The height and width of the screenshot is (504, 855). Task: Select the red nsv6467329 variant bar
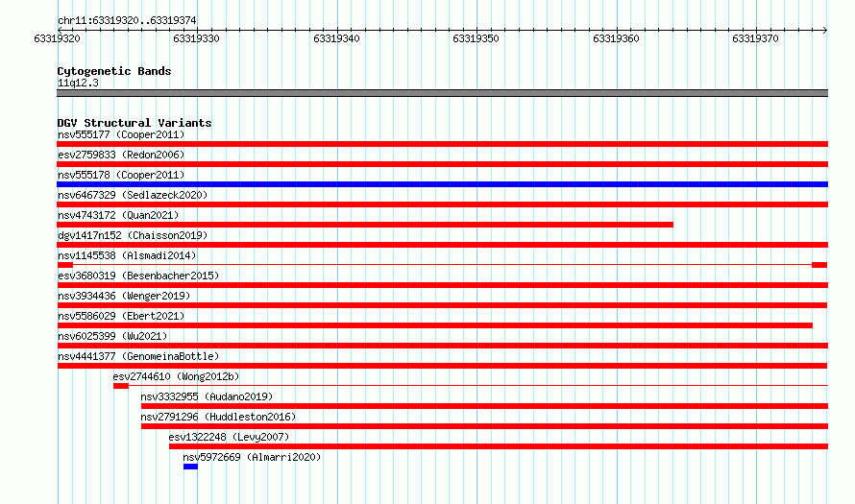[x=442, y=204]
